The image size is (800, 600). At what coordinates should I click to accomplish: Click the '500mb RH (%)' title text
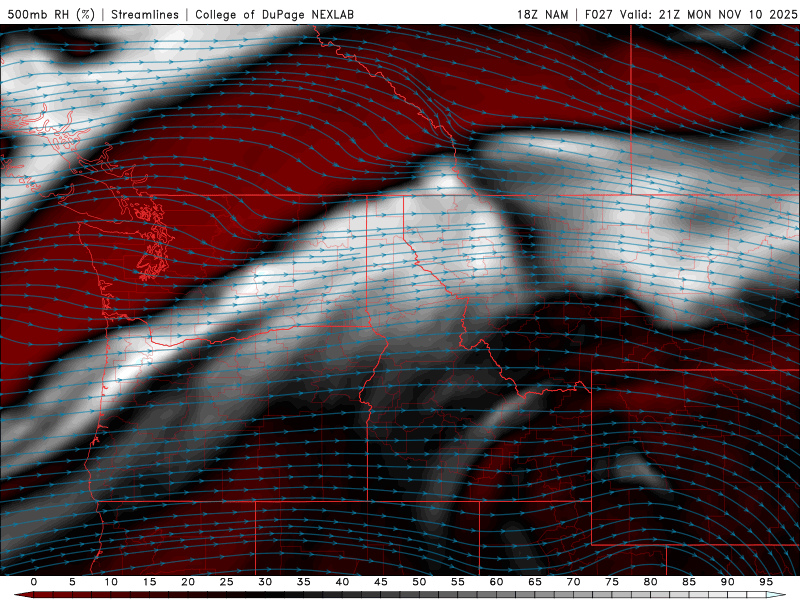(x=51, y=14)
